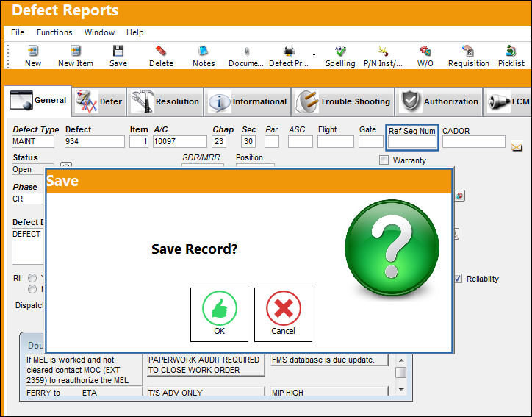Screen dimensions: 532x417
Task: Switch to the Authorization tab
Action: [439, 101]
